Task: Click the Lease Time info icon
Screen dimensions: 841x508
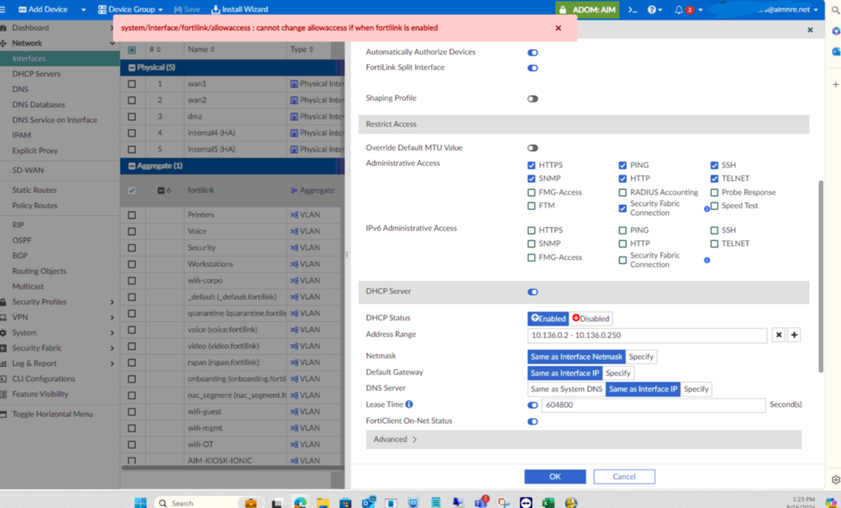Action: (409, 404)
